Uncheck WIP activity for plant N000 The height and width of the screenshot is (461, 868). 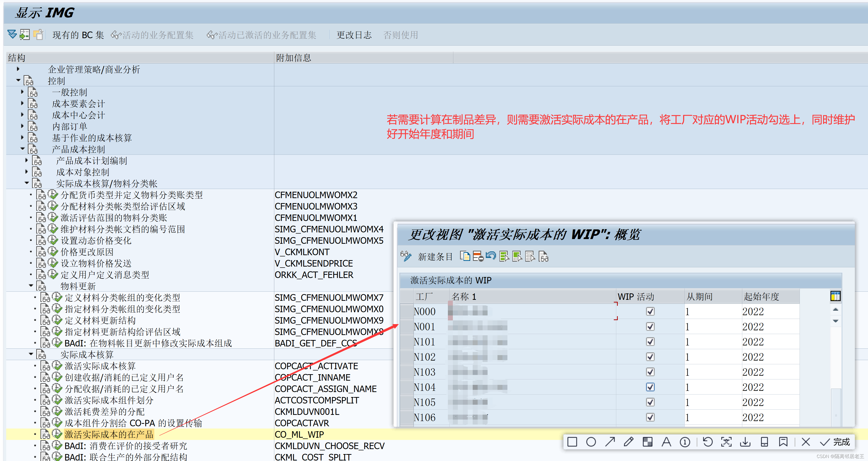(650, 311)
